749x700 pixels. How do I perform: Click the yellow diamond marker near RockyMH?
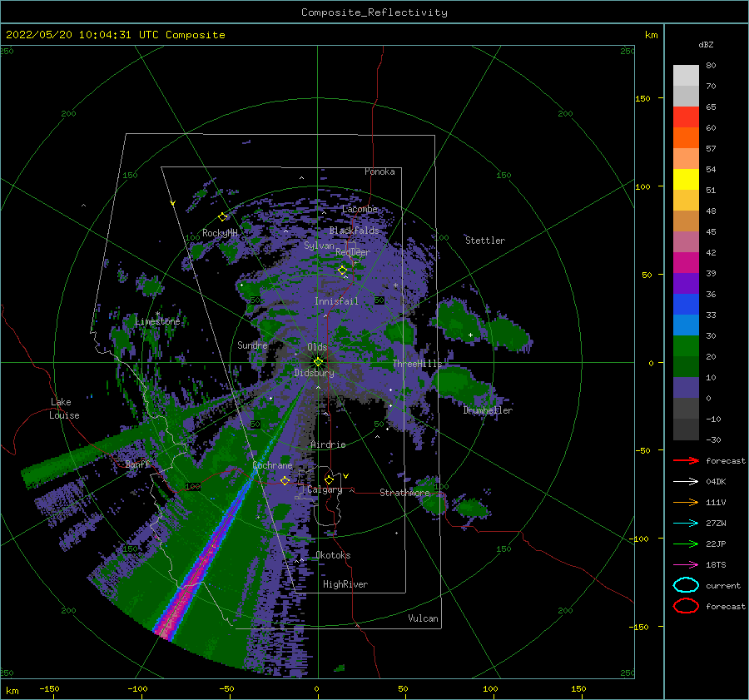tap(222, 217)
